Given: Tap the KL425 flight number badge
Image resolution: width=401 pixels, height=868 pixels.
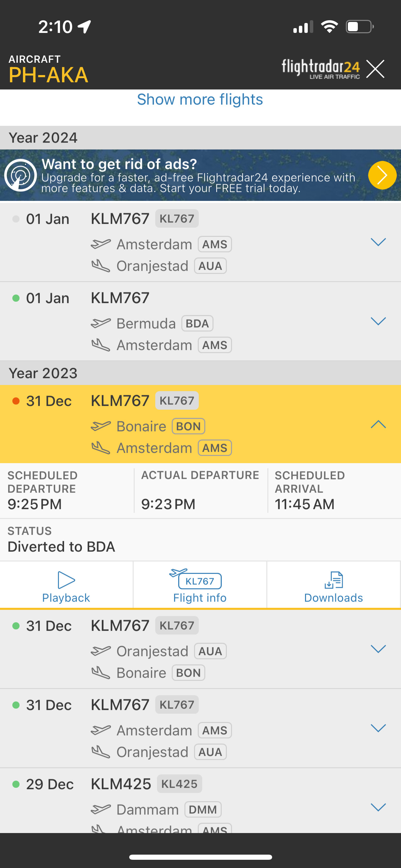Looking at the screenshot, I should tap(180, 784).
